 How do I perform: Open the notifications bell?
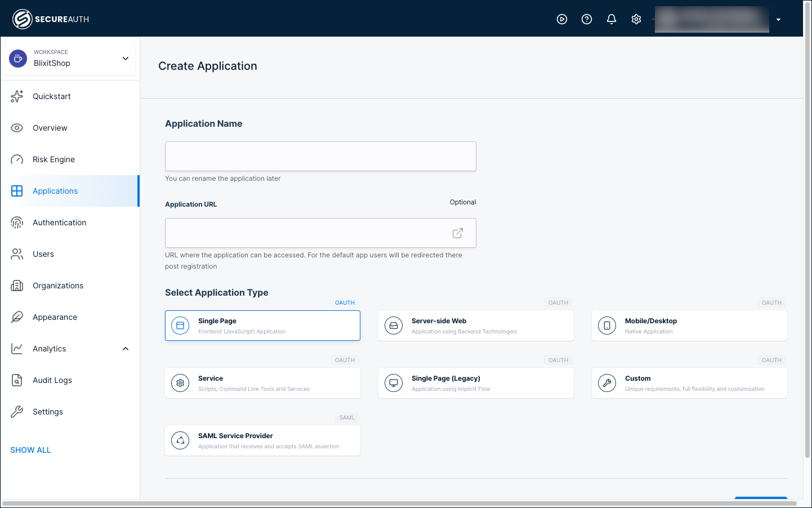click(x=612, y=19)
